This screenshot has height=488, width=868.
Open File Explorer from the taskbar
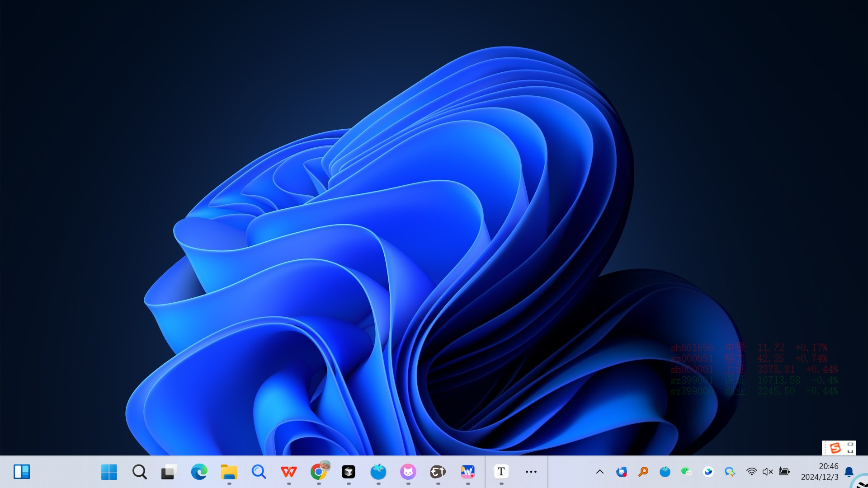[229, 472]
